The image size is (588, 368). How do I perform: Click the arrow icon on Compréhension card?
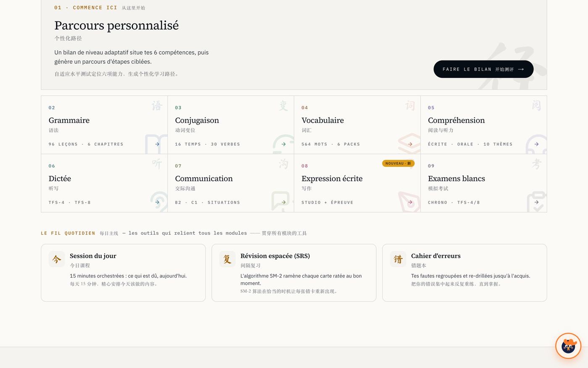click(x=536, y=144)
